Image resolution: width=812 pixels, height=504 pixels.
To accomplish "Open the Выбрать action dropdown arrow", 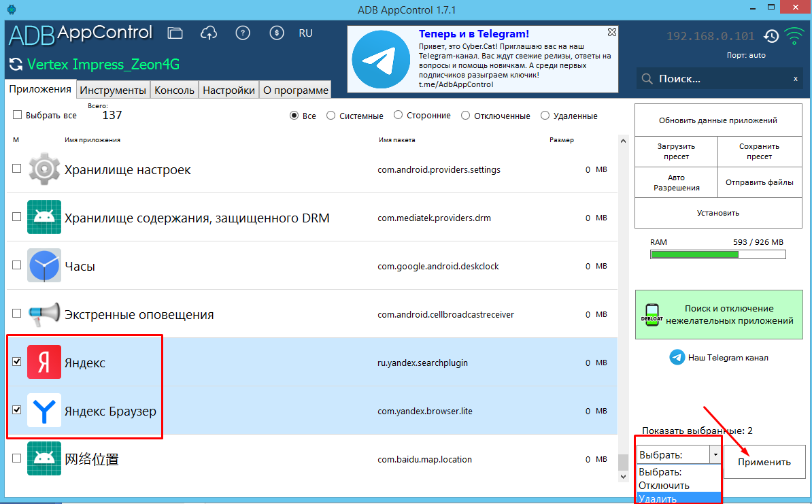I will click(715, 455).
